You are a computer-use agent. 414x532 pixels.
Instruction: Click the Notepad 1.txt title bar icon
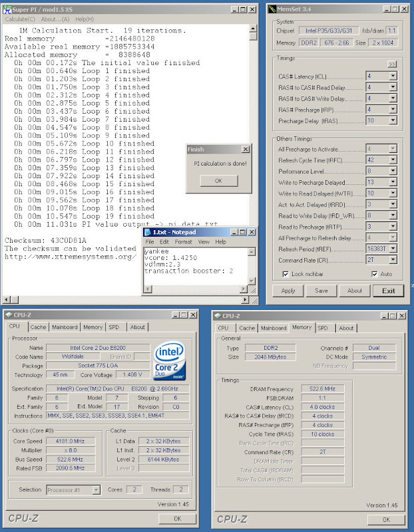click(147, 232)
